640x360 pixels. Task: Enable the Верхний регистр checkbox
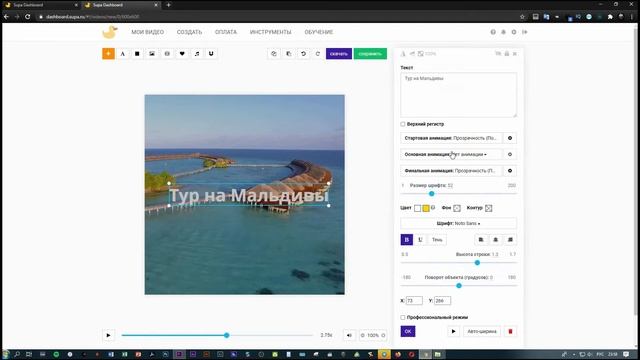pos(403,124)
